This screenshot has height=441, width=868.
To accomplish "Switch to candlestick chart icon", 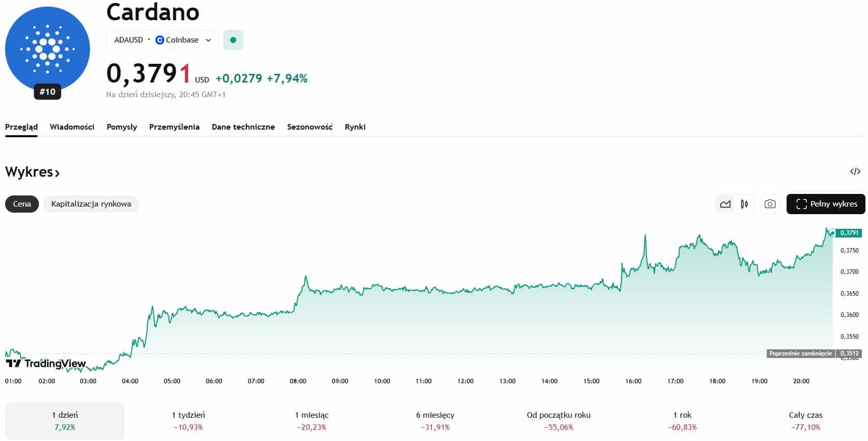I will 744,204.
